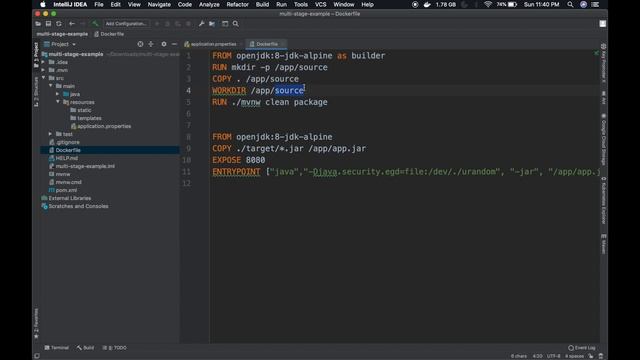Image resolution: width=640 pixels, height=360 pixels.
Task: Click multi-stage-example breadcrumb
Action: 62,34
